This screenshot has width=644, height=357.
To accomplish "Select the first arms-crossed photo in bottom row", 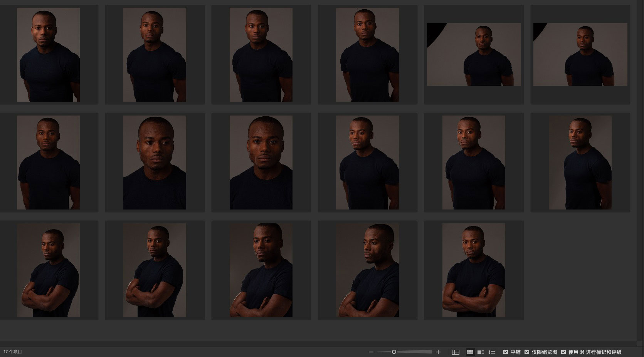I will [x=48, y=270].
